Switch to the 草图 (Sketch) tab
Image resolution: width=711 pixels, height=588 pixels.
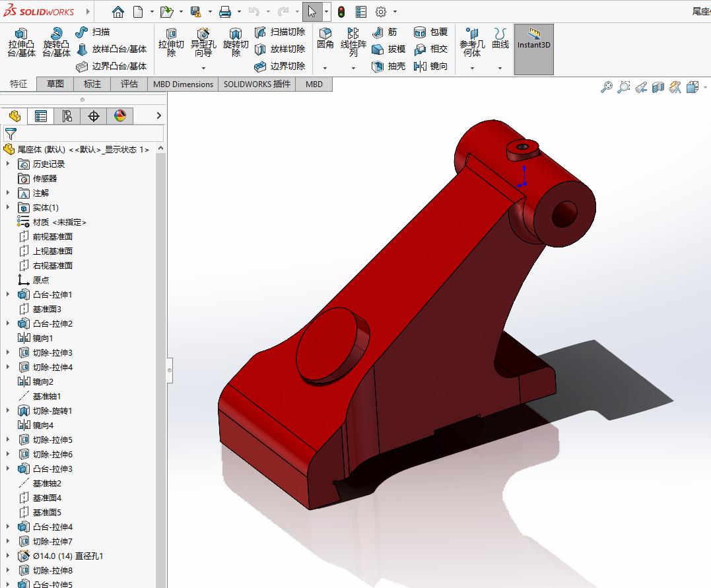(55, 84)
